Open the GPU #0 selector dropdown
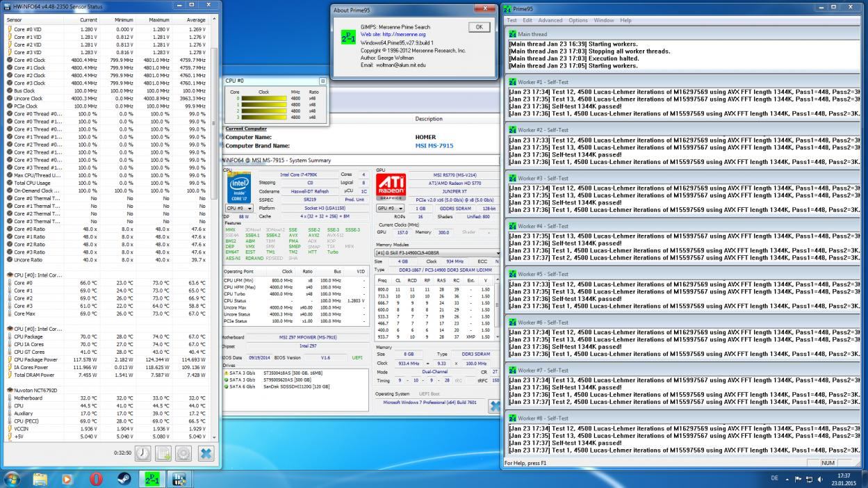The height and width of the screenshot is (488, 868). pos(390,208)
